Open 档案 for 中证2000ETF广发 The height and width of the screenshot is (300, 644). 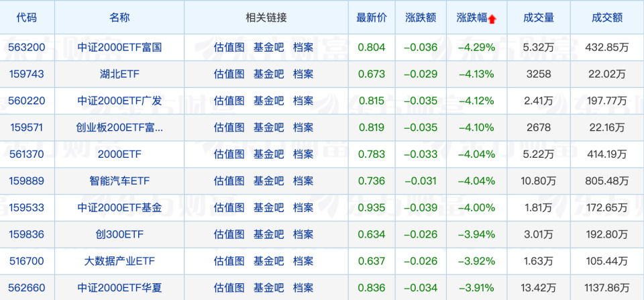pyautogui.click(x=303, y=101)
